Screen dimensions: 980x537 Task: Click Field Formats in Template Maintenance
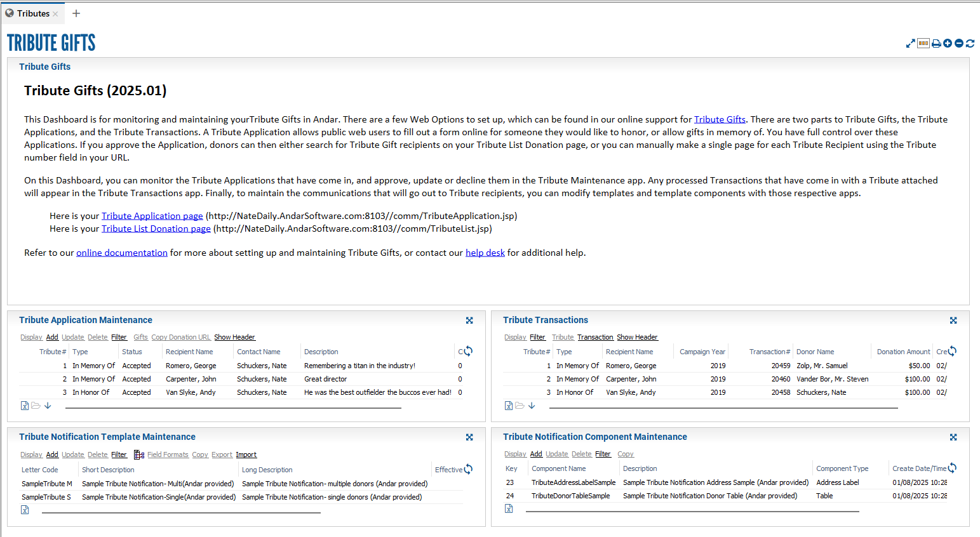click(168, 454)
